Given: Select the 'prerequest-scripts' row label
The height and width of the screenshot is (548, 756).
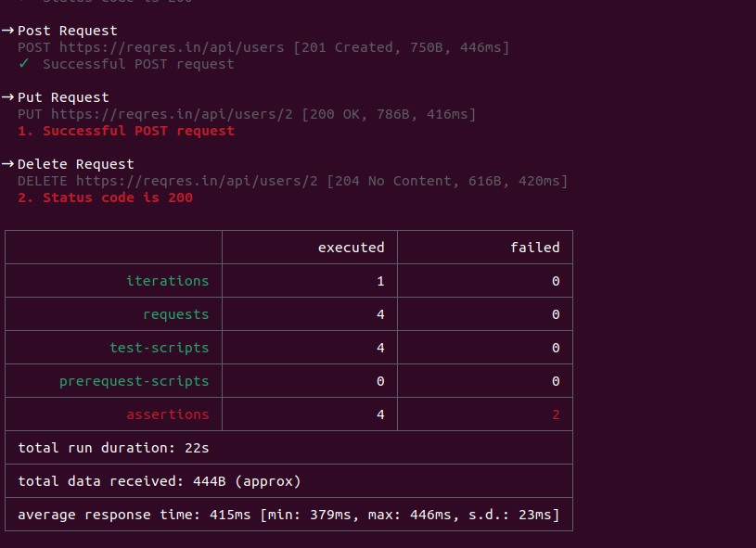Looking at the screenshot, I should point(134,381).
